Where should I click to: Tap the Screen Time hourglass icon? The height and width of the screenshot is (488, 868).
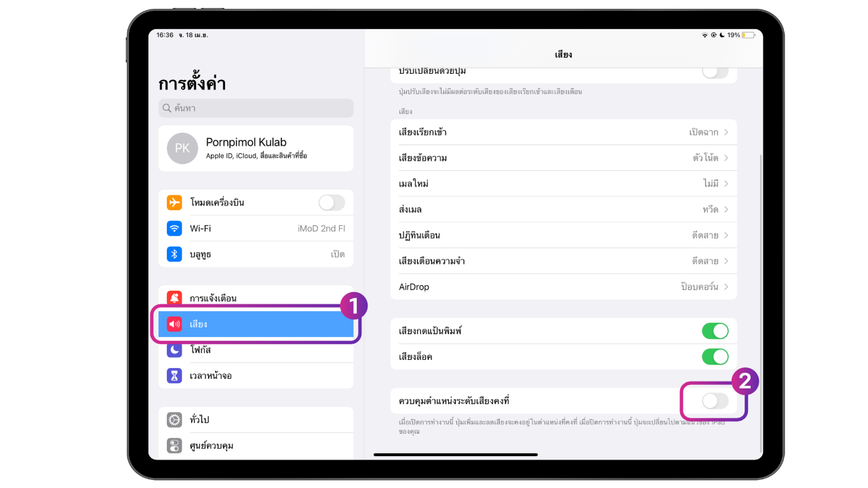pyautogui.click(x=174, y=375)
